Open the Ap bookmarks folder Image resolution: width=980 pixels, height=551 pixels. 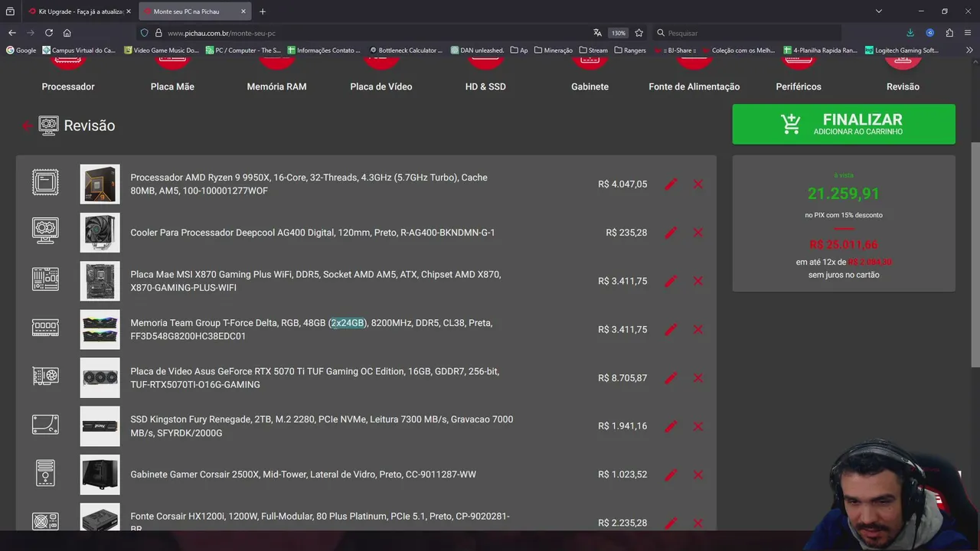[519, 51]
